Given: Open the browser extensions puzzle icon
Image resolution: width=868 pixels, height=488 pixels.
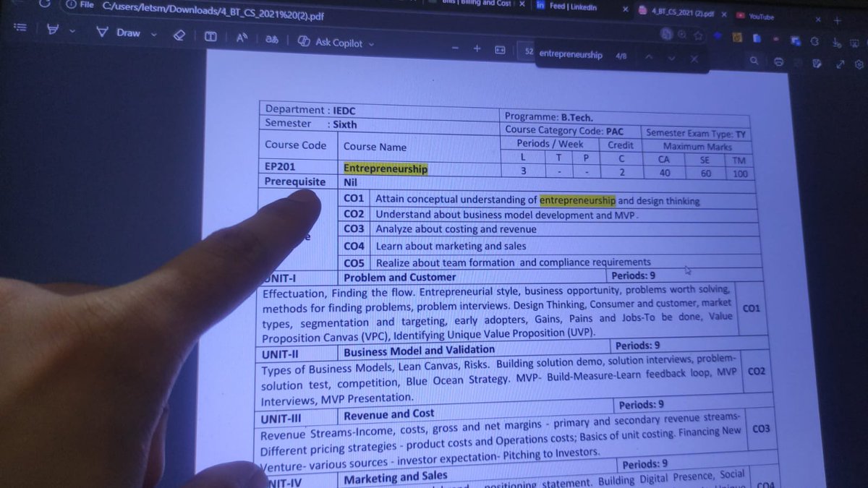Looking at the screenshot, I should [x=814, y=41].
